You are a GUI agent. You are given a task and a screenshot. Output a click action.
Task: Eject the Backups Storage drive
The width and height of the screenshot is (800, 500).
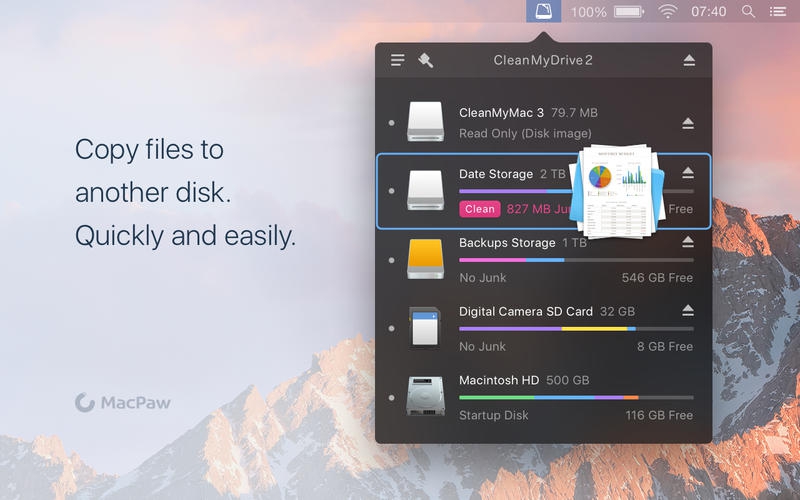688,241
